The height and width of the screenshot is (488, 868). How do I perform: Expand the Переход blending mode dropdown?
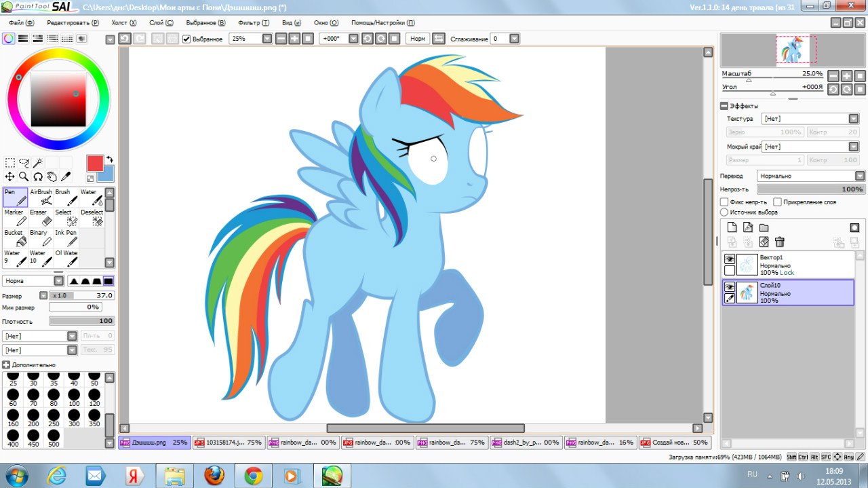point(811,176)
